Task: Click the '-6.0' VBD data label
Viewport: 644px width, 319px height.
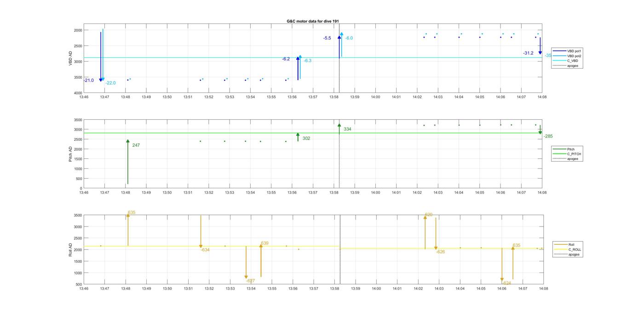Action: pos(349,38)
